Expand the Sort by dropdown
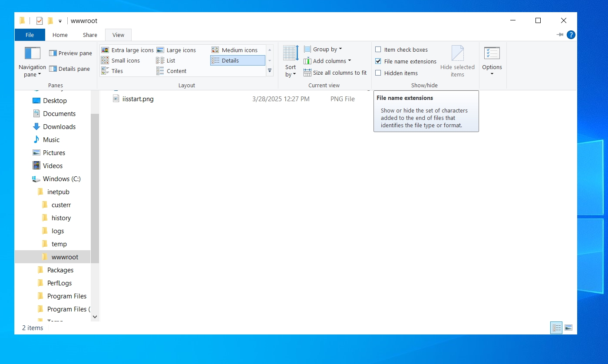This screenshot has width=608, height=364. (291, 70)
